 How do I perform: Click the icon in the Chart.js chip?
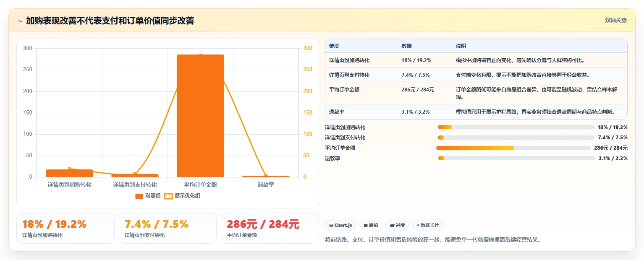[x=331, y=226]
